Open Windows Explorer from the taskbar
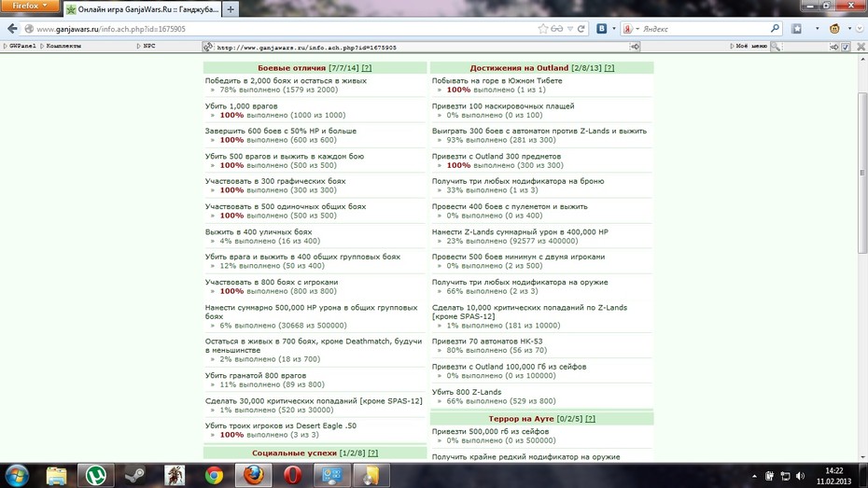The image size is (868, 488). tap(56, 475)
